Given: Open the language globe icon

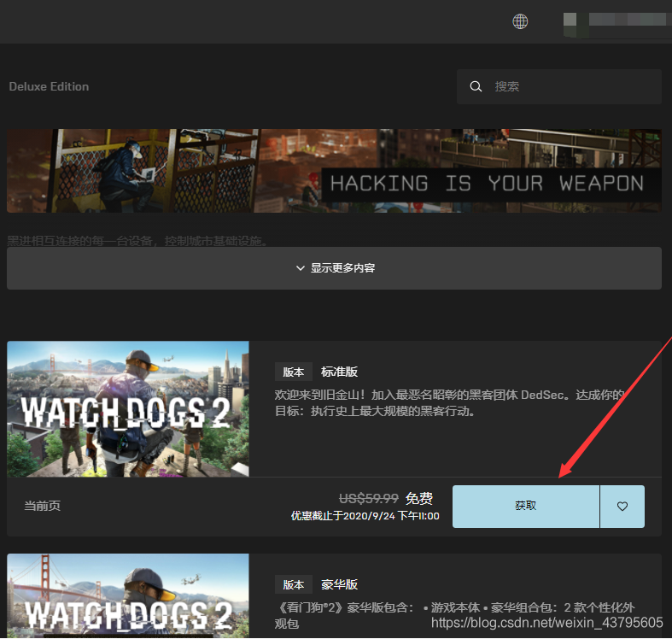Looking at the screenshot, I should click(520, 21).
